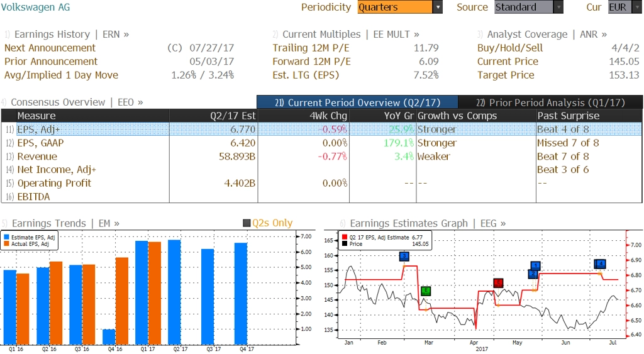This screenshot has width=644, height=354.
Task: Click the Q4 '16 orange actual EPS bar
Action: 122,301
